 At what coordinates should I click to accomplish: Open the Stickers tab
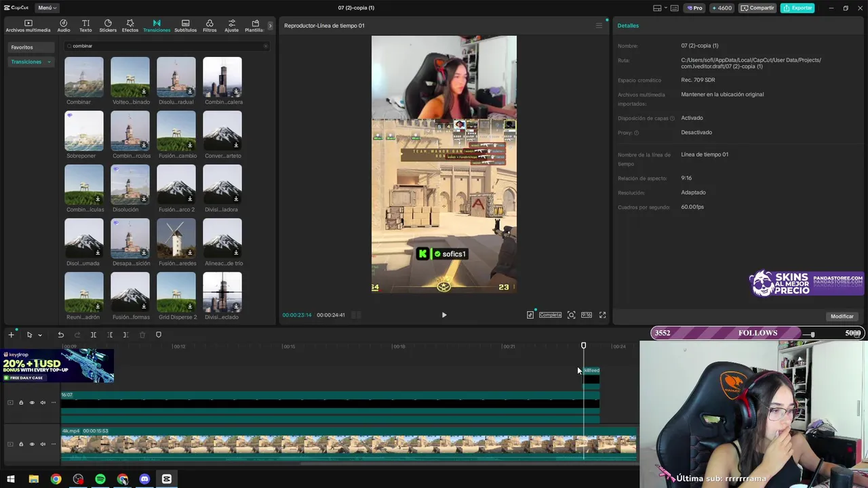tap(108, 26)
